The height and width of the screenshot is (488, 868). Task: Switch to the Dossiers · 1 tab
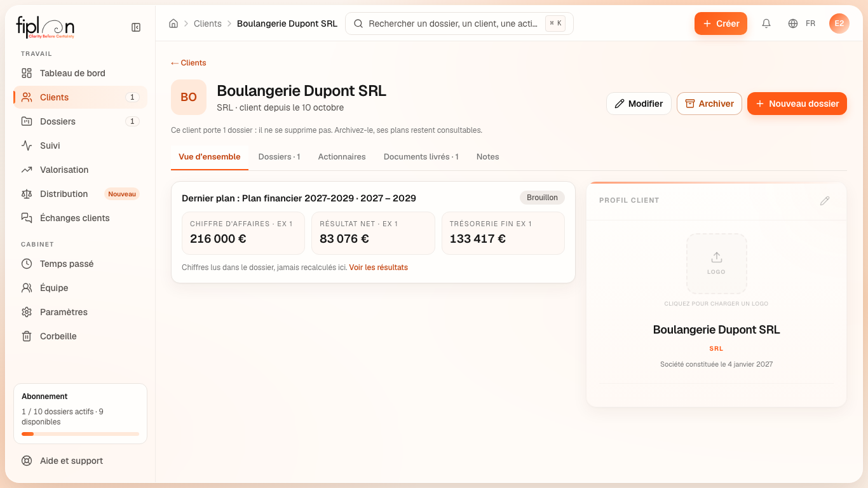click(x=279, y=157)
